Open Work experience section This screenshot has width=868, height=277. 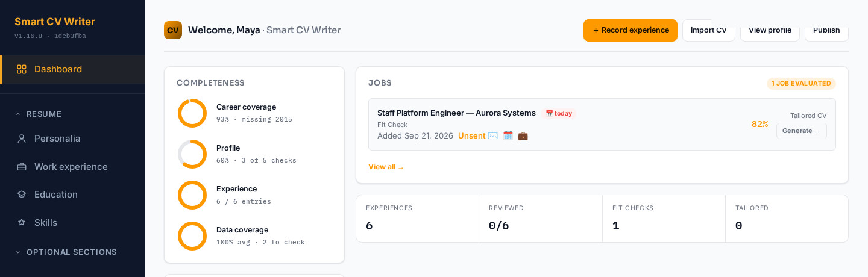click(x=72, y=167)
